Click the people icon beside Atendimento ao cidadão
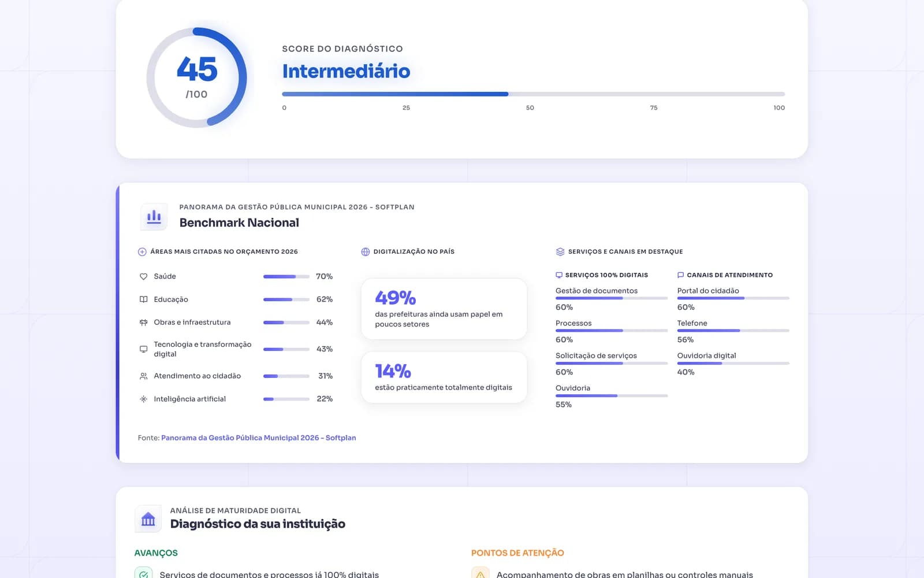 point(143,376)
